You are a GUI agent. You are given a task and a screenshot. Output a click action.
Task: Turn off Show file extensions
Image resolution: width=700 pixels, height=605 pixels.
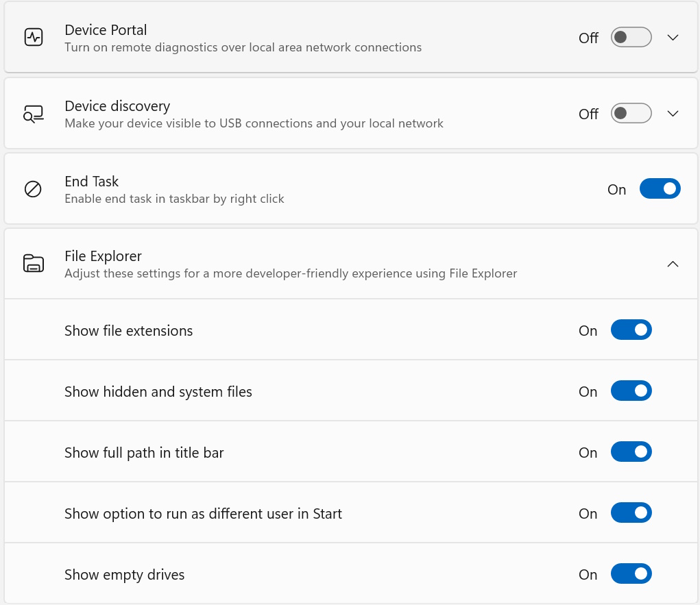[x=631, y=330]
